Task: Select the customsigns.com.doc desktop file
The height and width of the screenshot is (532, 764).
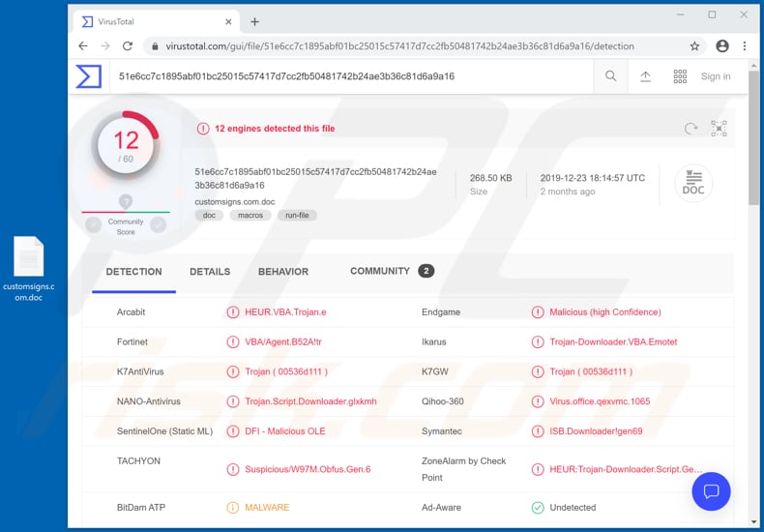Action: tap(28, 269)
